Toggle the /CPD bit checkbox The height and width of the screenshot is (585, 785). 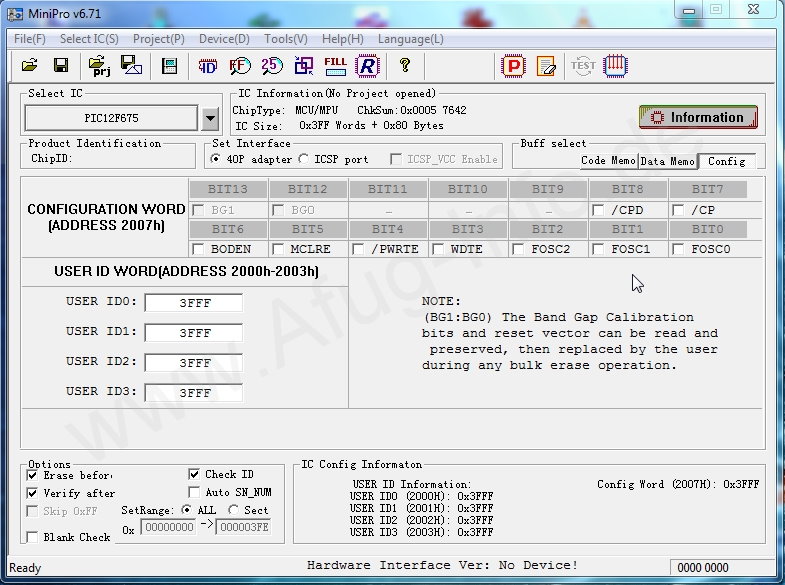coord(598,210)
